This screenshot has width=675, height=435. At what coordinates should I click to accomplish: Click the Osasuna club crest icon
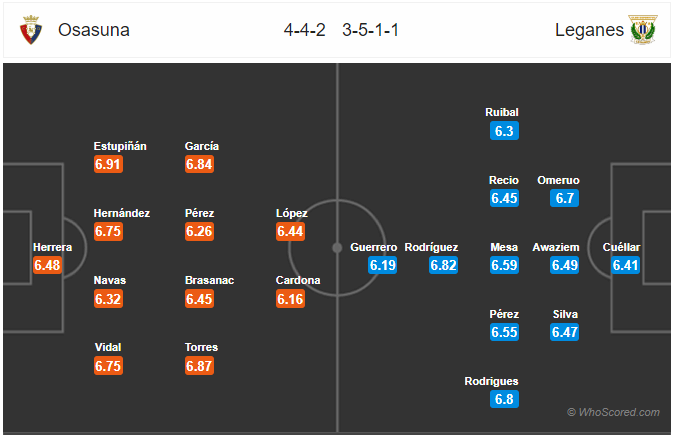(x=31, y=30)
